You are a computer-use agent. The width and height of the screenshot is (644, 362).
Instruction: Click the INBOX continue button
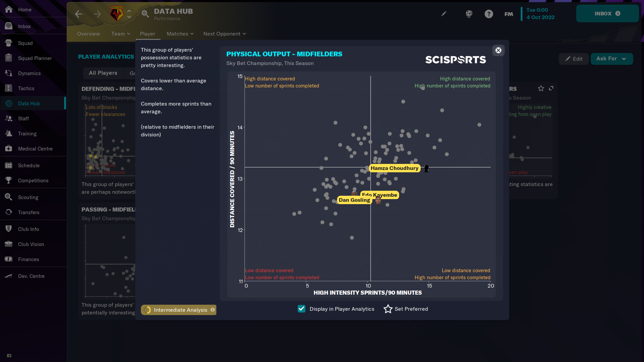(607, 13)
